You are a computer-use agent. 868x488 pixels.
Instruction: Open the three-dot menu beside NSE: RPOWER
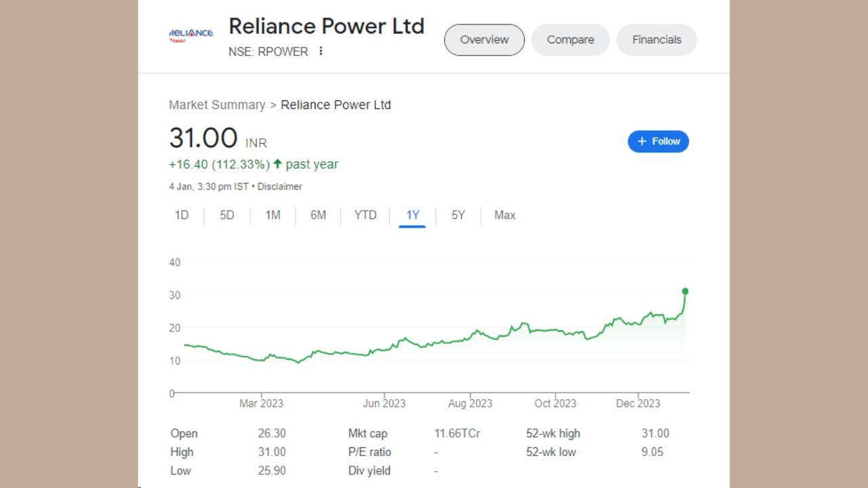click(321, 51)
